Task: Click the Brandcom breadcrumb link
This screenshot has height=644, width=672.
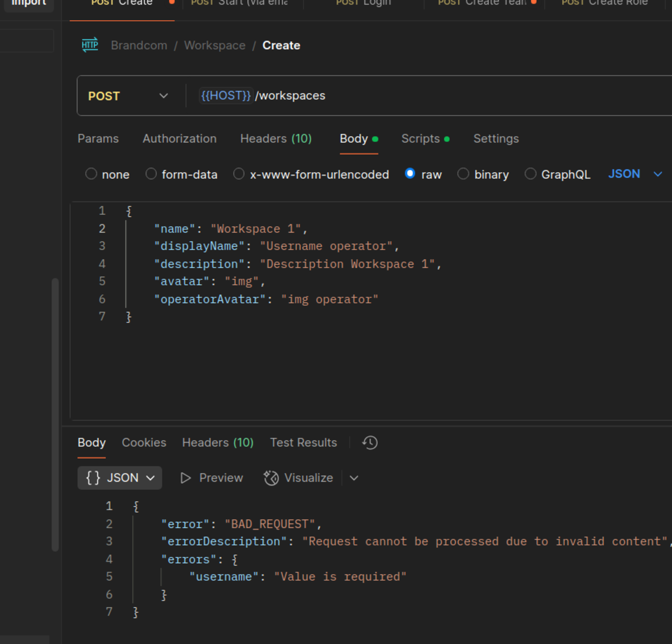Action: pos(139,46)
